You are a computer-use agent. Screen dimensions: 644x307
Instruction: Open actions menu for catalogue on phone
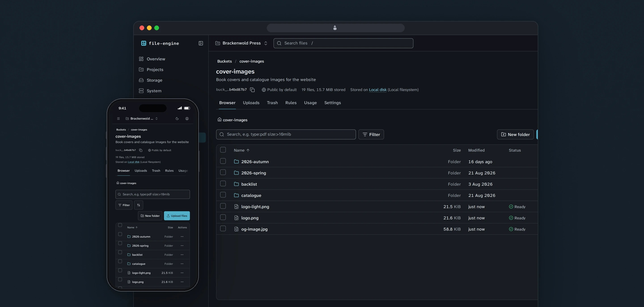pyautogui.click(x=182, y=263)
